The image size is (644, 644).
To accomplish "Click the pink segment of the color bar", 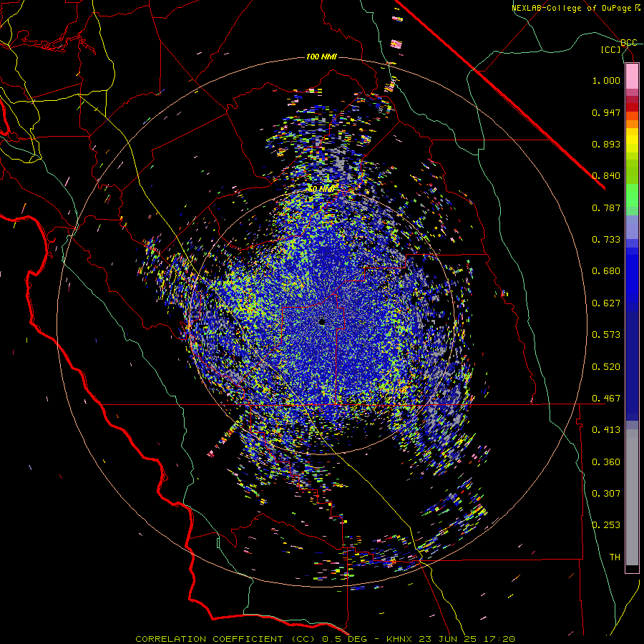I will [632, 77].
